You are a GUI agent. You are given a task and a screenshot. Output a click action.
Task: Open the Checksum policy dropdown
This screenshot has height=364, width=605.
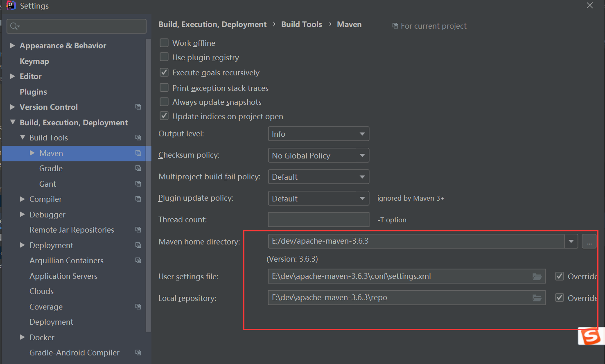coord(318,155)
